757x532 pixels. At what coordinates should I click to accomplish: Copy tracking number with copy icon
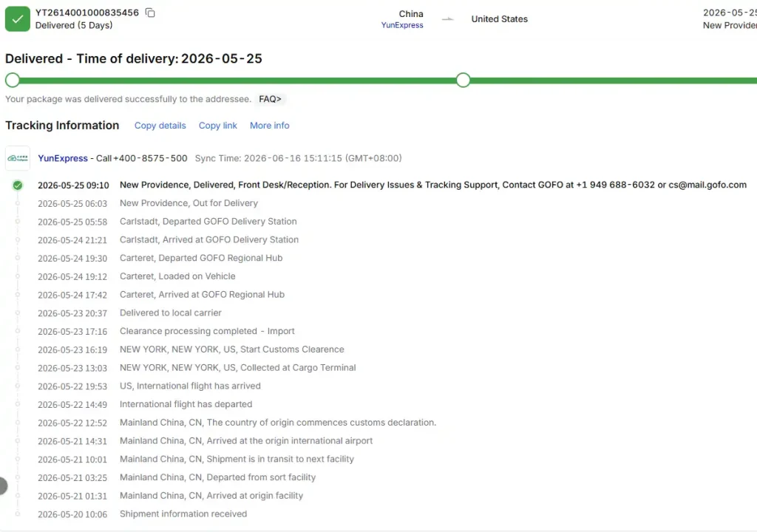[x=150, y=13]
